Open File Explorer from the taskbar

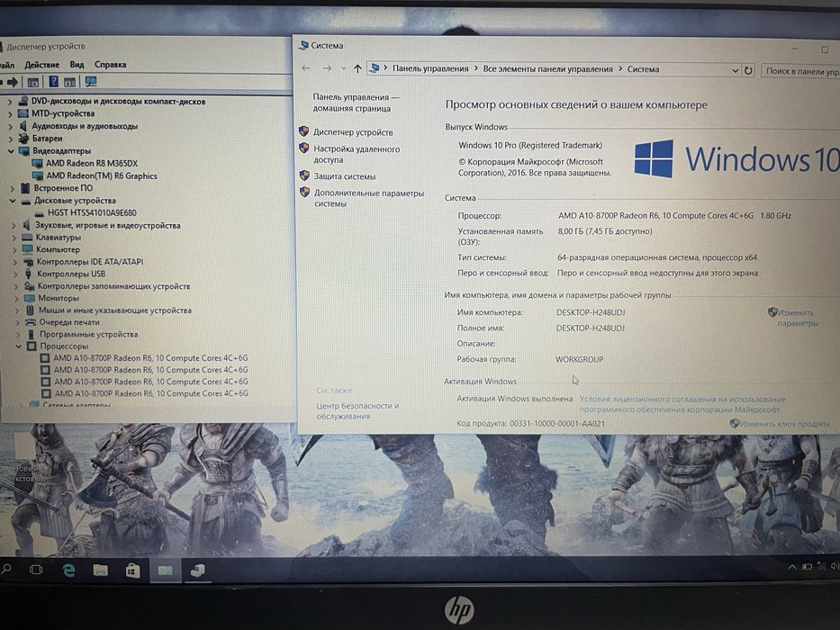point(100,571)
